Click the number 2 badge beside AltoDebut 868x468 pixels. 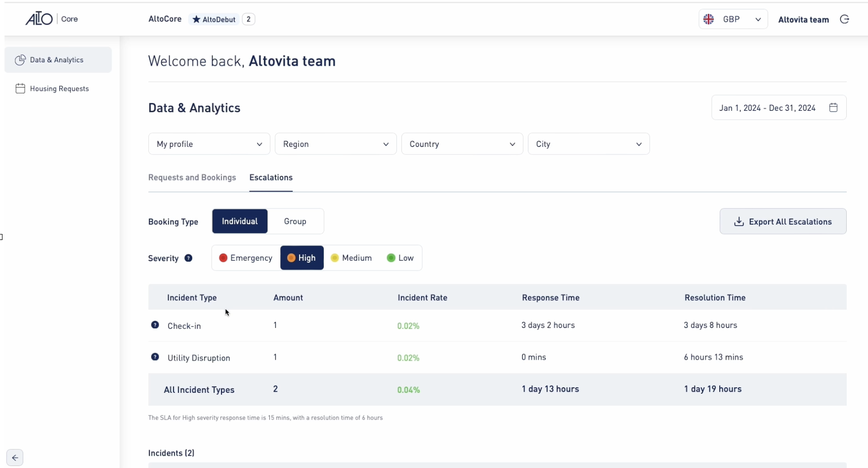click(249, 19)
